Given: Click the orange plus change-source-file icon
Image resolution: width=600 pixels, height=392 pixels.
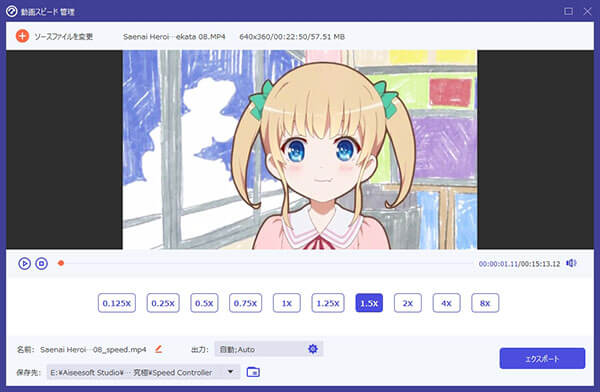Looking at the screenshot, I should point(22,36).
